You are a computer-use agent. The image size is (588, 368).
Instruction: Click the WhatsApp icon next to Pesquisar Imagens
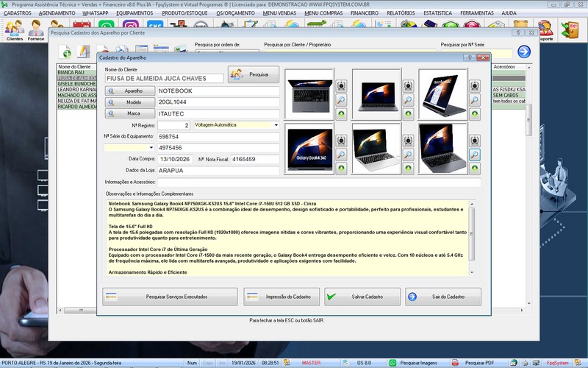point(392,363)
